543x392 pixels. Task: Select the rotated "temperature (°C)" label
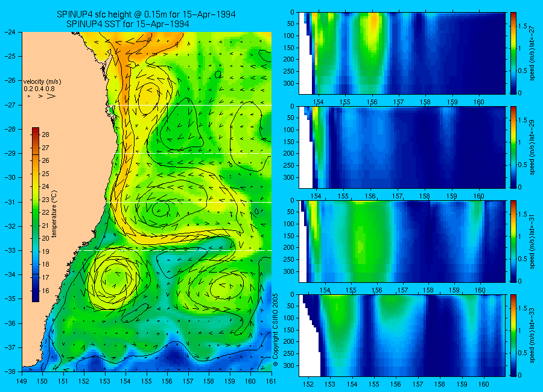click(54, 213)
